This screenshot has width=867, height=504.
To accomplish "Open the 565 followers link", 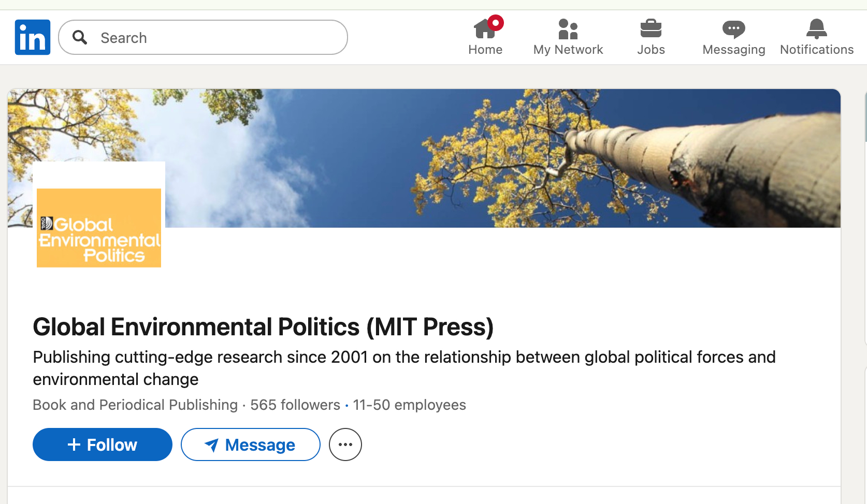I will (x=295, y=405).
